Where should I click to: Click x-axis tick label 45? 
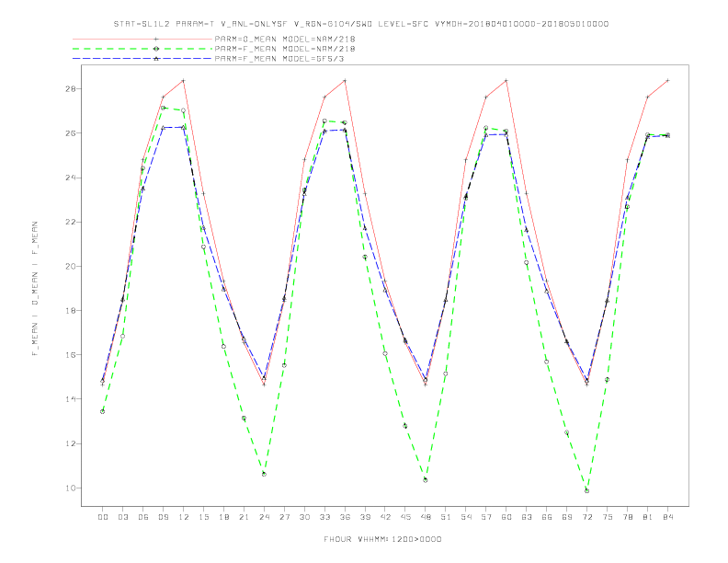tap(405, 517)
